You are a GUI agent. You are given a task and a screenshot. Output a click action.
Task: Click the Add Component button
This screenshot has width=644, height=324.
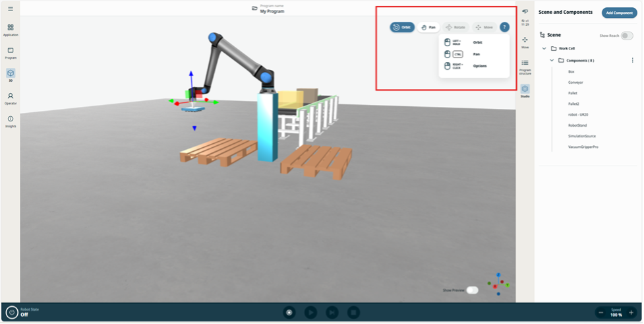point(619,13)
